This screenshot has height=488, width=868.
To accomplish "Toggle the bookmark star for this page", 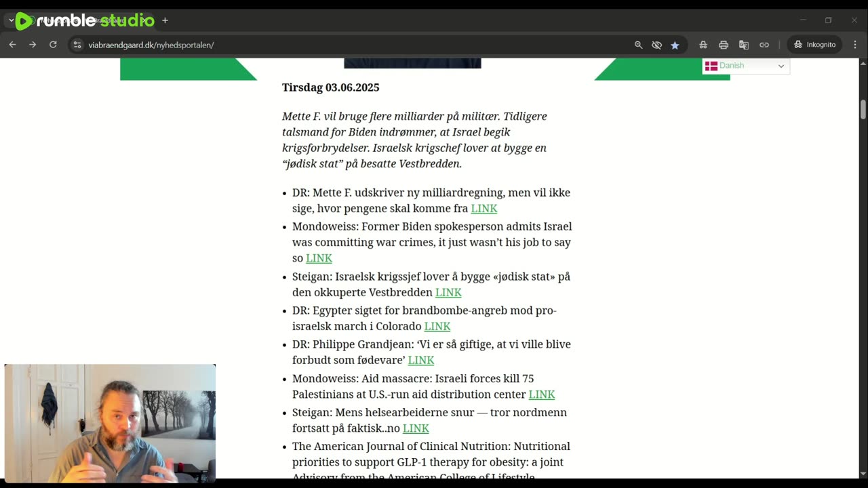I will pos(675,45).
